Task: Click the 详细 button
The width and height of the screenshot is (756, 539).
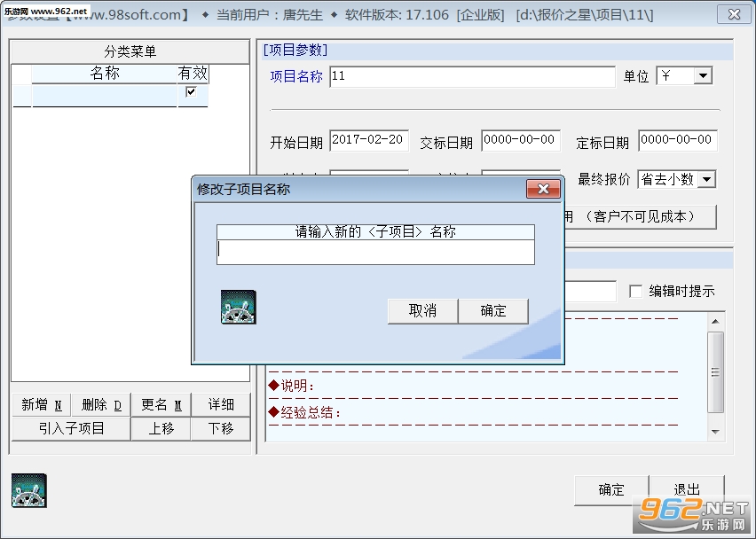Action: click(221, 404)
